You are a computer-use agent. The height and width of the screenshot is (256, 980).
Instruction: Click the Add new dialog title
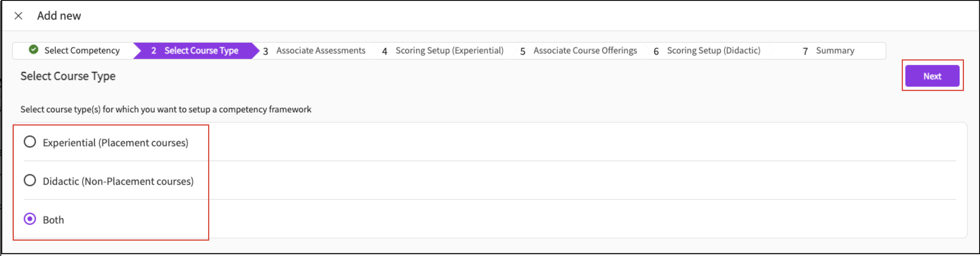point(59,16)
